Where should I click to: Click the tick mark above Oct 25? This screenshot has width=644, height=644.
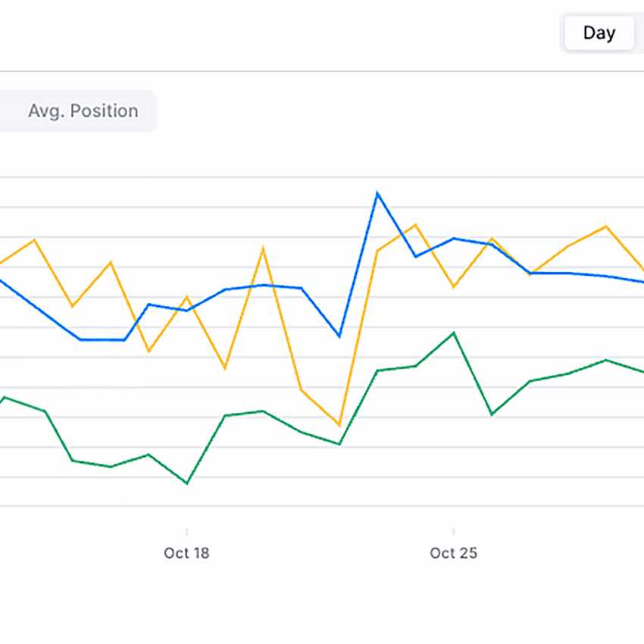(x=453, y=531)
